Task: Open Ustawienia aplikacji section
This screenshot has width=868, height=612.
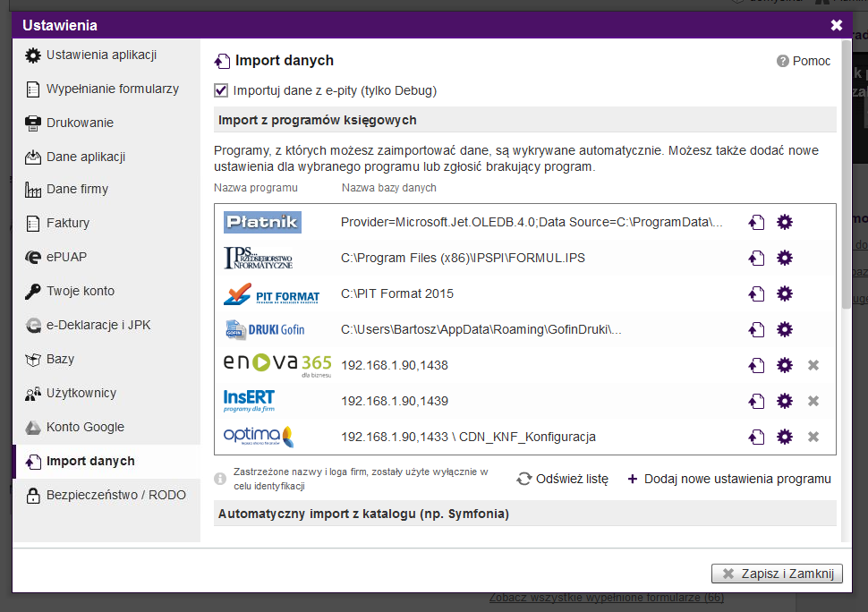Action: click(101, 55)
